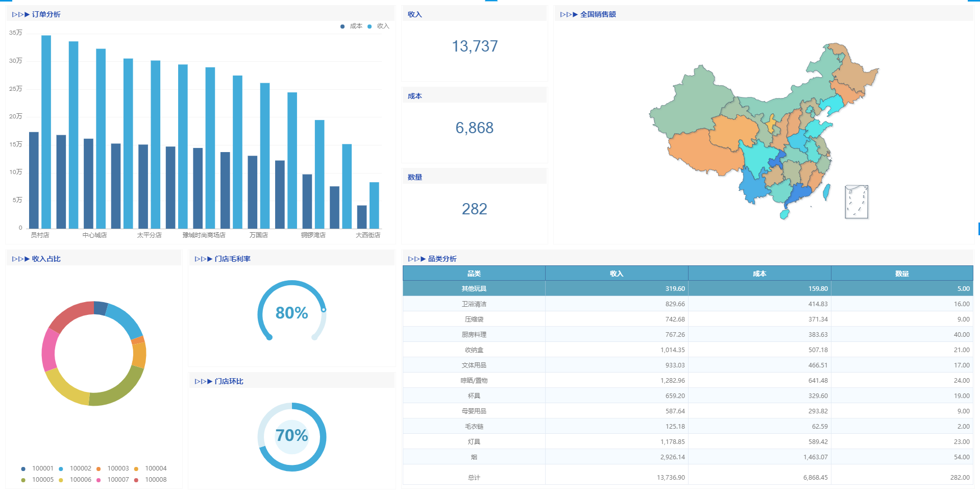Toggle the 收入 series in bar chart legend

(379, 26)
